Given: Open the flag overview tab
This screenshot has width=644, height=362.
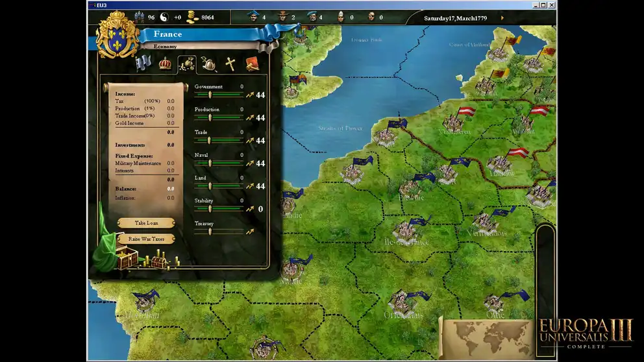Looking at the screenshot, I should [143, 64].
